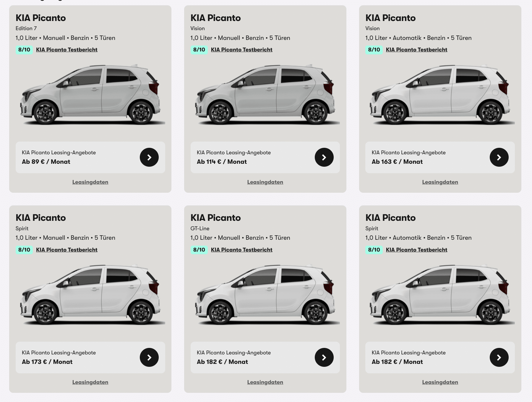Click car image on Spirit Manuell card

pyautogui.click(x=90, y=295)
